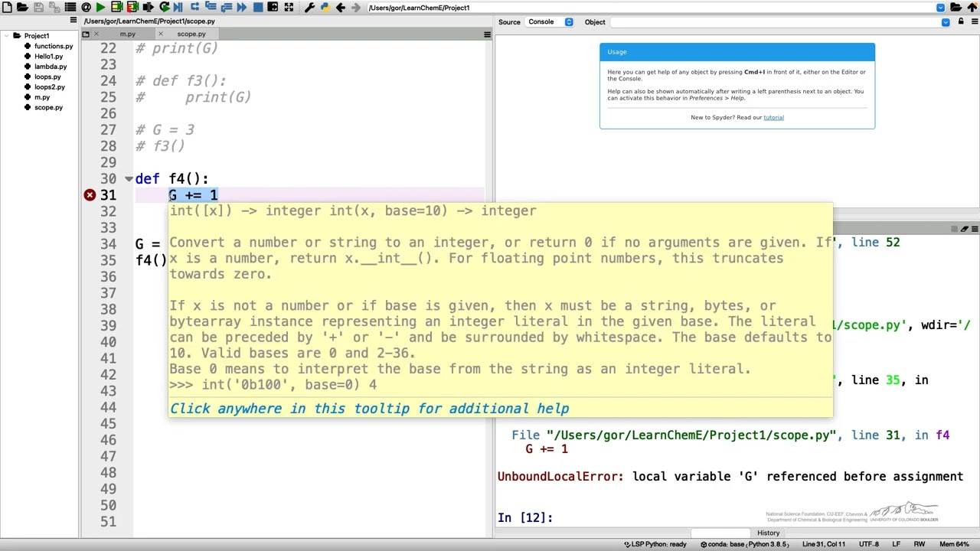Open the PYTHONPATH manager
The image size is (980, 551).
325,8
